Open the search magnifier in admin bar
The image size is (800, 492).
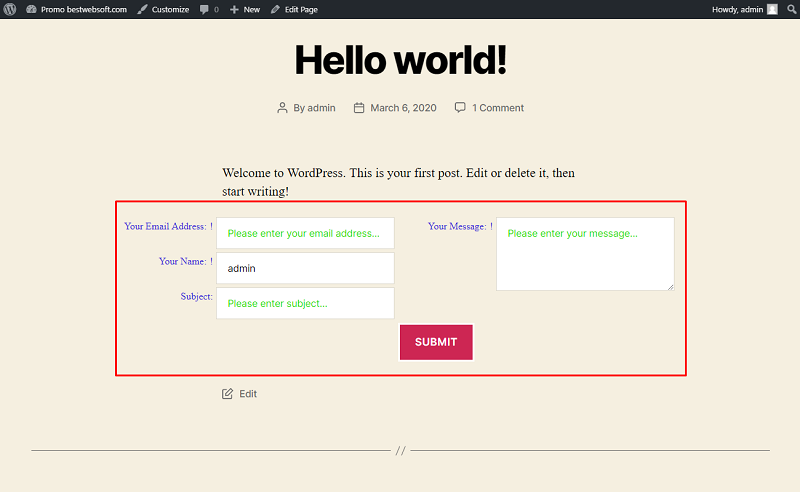tap(791, 9)
